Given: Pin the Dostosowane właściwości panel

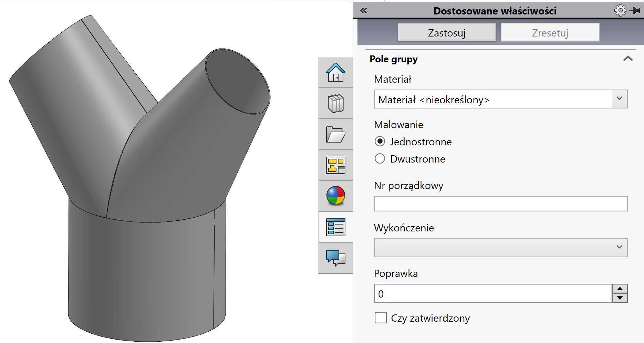Looking at the screenshot, I should pyautogui.click(x=635, y=10).
